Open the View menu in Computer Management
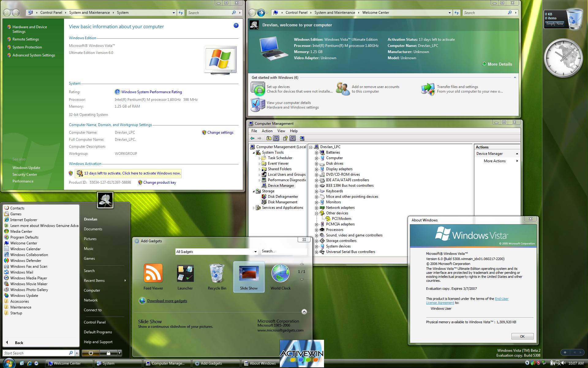 tap(281, 131)
